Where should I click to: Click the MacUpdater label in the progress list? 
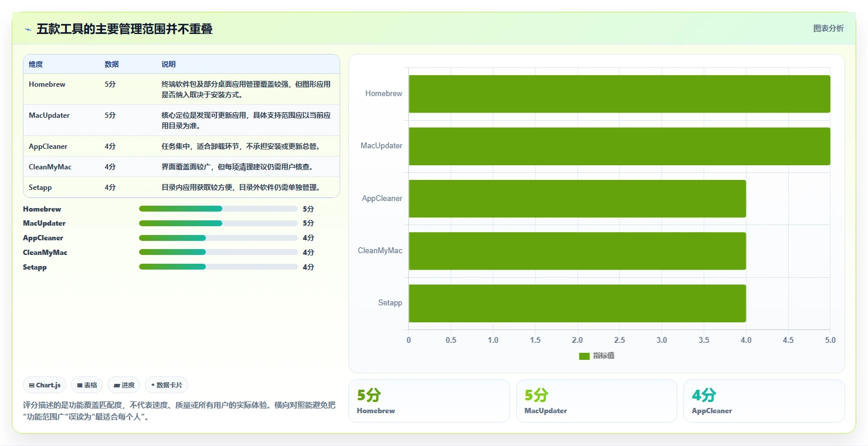coord(45,223)
